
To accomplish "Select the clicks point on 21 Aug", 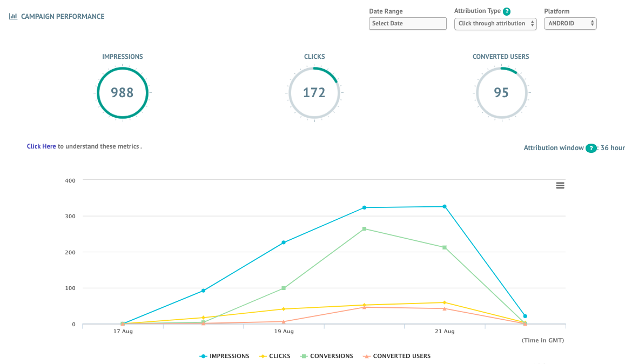I will pyautogui.click(x=445, y=302).
